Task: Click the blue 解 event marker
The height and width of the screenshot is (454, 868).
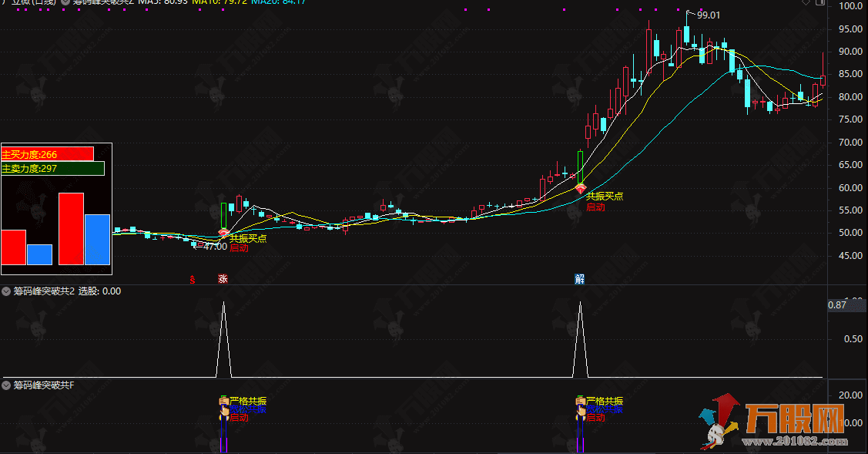Action: coord(579,279)
